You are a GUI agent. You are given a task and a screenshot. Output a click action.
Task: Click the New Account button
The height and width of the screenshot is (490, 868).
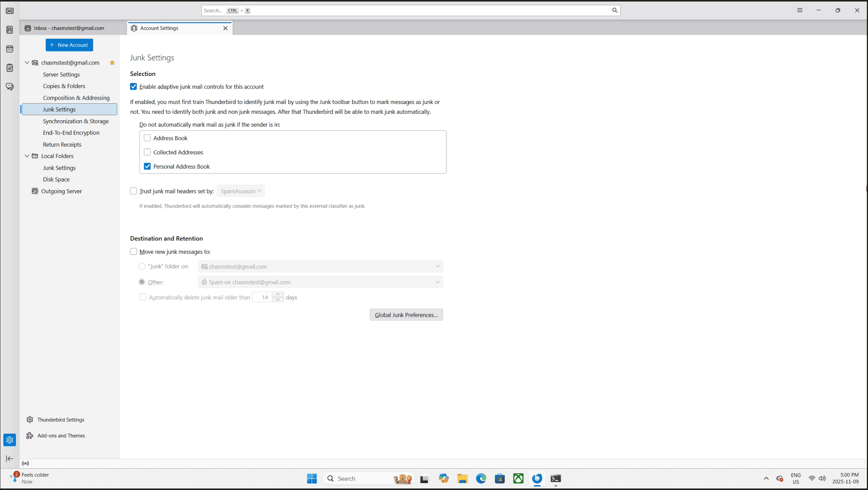click(69, 45)
